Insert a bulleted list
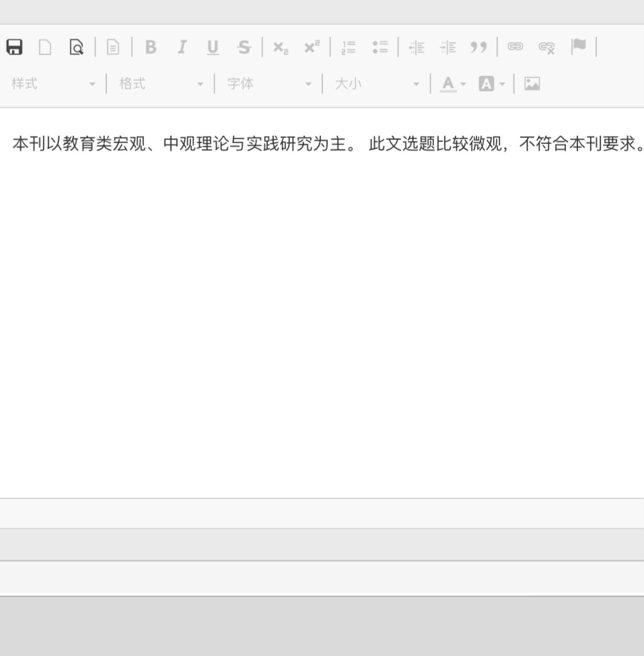Image resolution: width=644 pixels, height=656 pixels. [x=380, y=47]
